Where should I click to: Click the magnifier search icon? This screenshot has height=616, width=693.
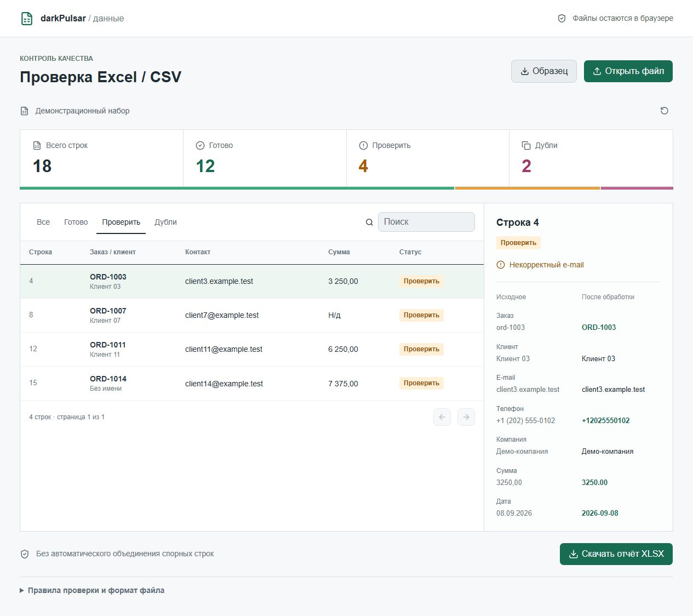(369, 222)
